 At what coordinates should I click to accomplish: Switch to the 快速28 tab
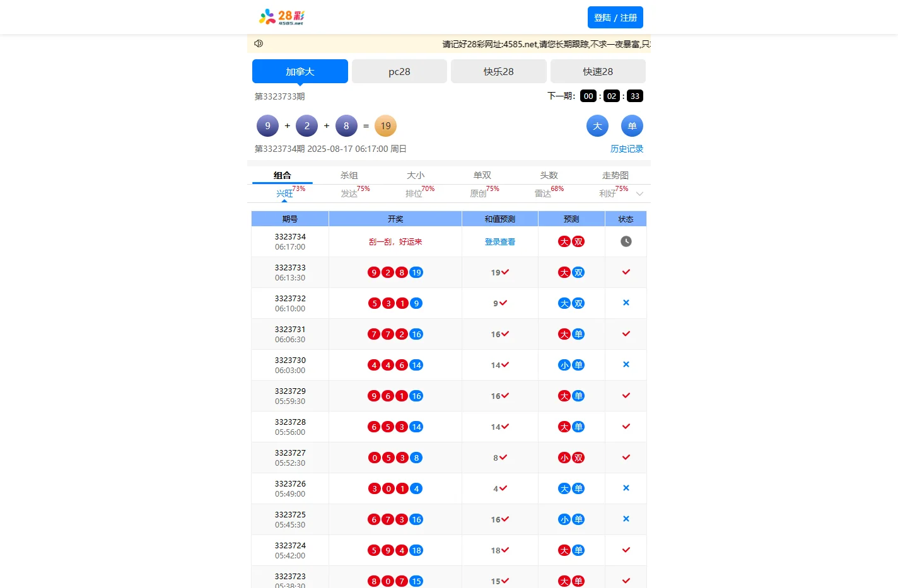pos(598,71)
